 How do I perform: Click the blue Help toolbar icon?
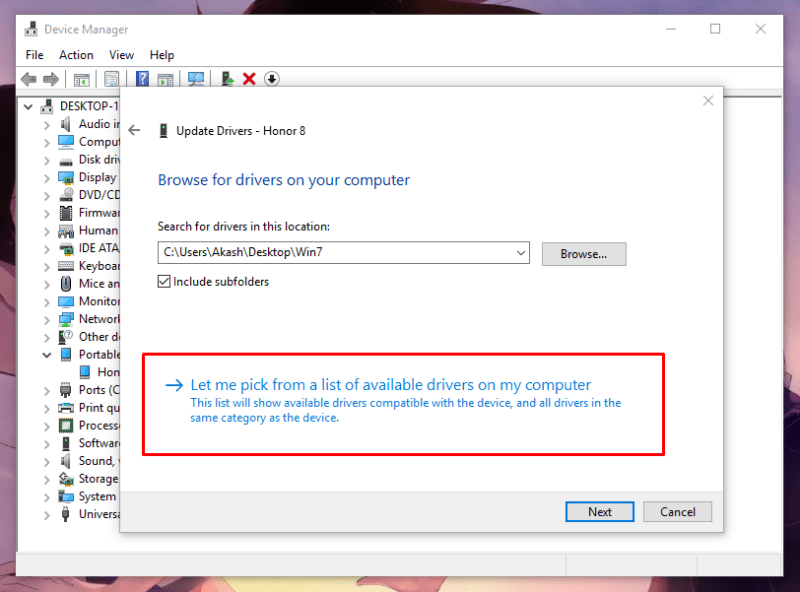142,79
